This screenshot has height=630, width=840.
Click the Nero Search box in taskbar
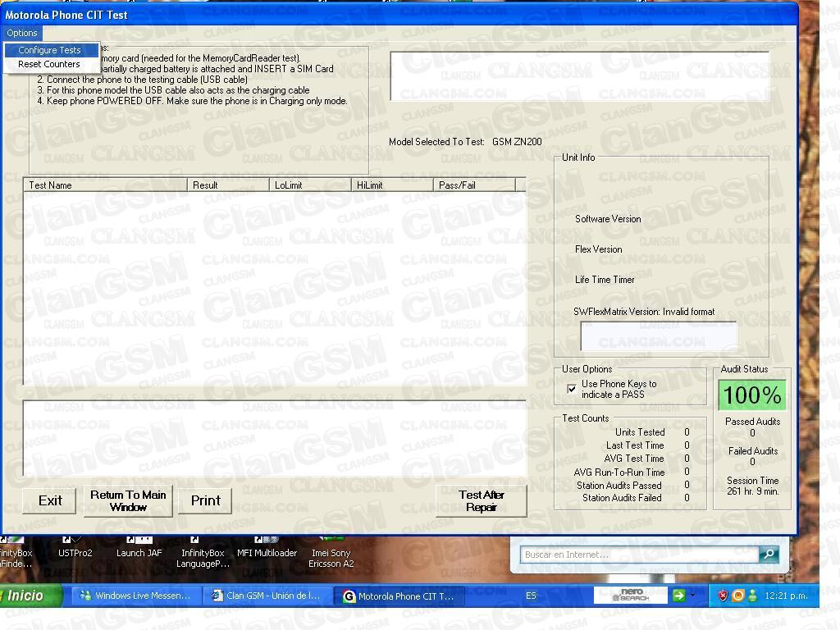630,596
